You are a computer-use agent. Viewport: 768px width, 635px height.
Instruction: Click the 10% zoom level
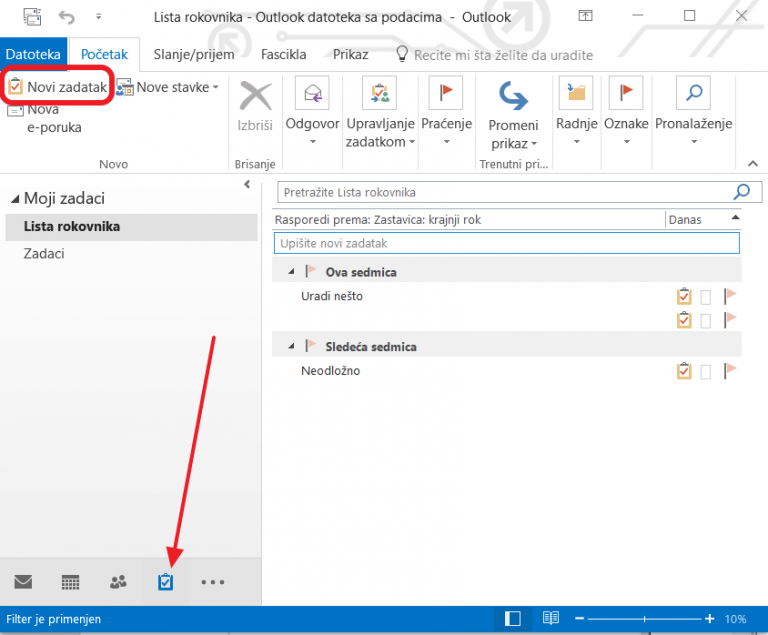(x=736, y=619)
